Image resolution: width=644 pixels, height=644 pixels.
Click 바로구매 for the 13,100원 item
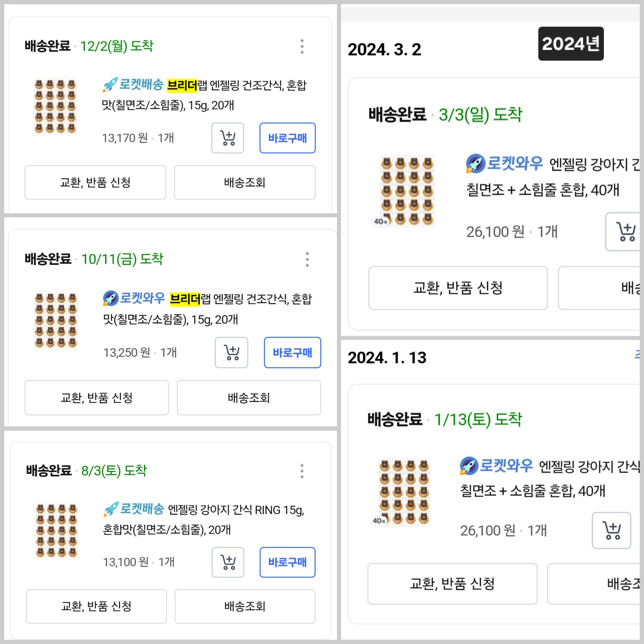[287, 562]
